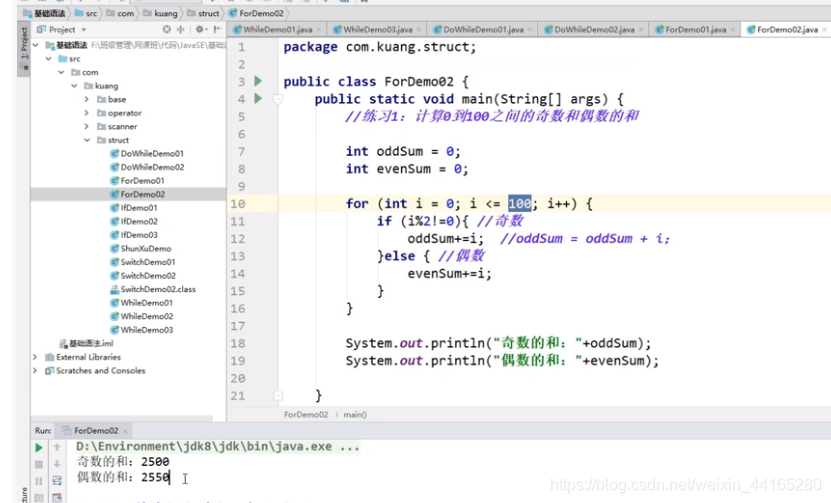Click the struct breadcrumb in navigation bar

click(x=204, y=13)
